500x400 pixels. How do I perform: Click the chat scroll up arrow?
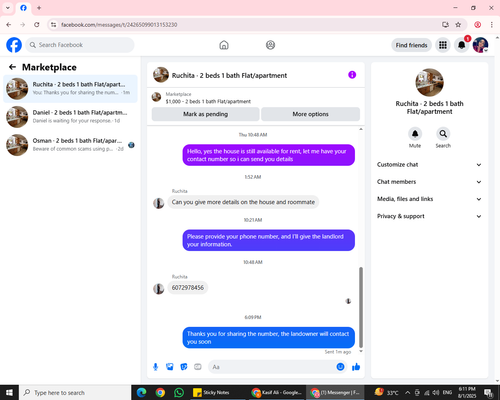point(361,129)
